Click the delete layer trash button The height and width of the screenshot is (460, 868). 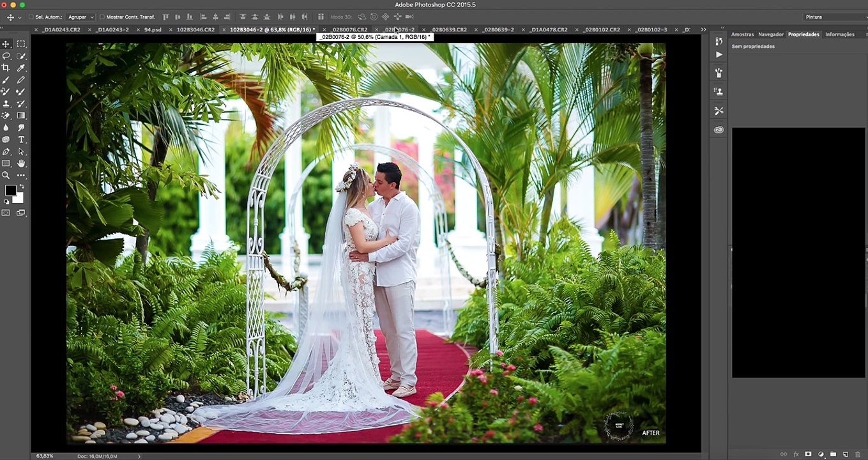(857, 454)
